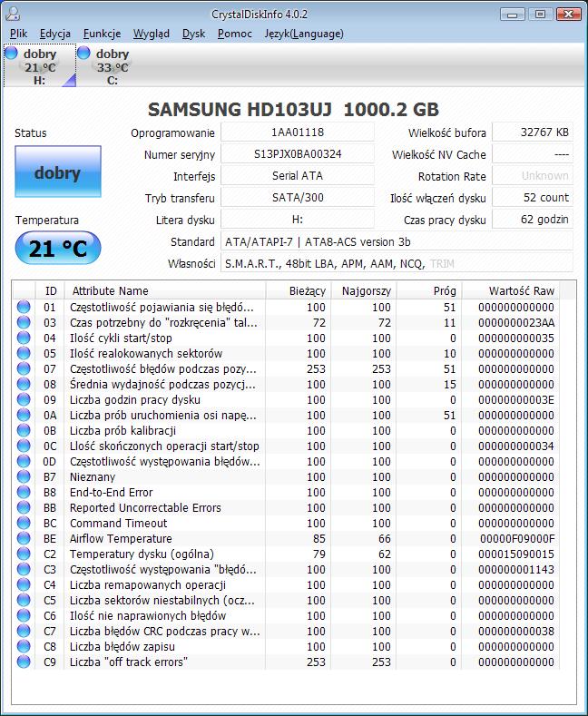This screenshot has height=716, width=588.
Task: Click the SAMSUNG HD103UJ 1000.2 GB title
Action: click(293, 110)
